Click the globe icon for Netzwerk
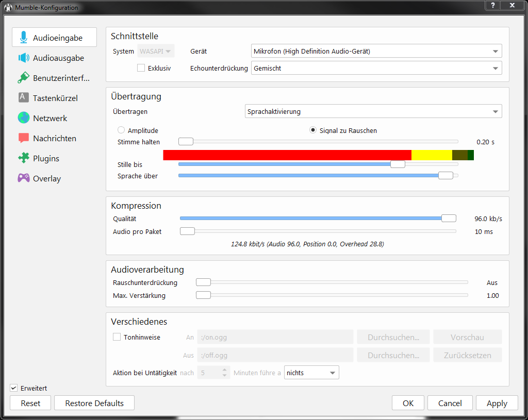The height and width of the screenshot is (420, 528). click(23, 118)
